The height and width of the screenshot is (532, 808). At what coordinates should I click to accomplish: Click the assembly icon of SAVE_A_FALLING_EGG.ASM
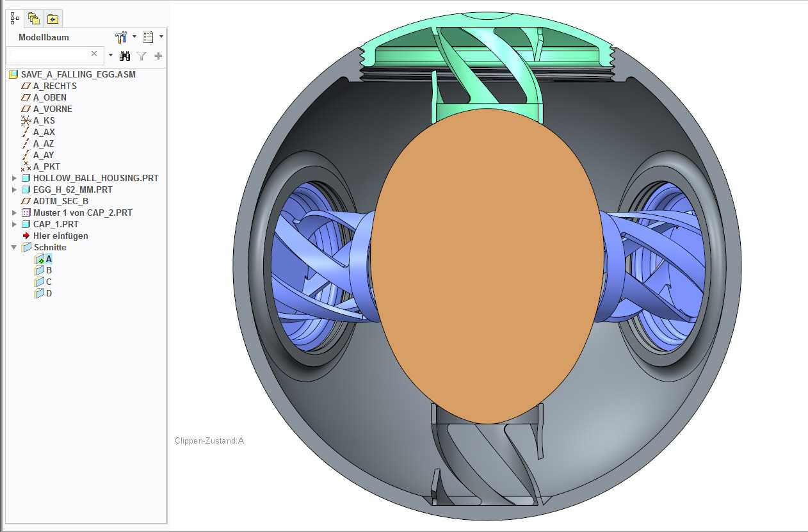[x=14, y=74]
